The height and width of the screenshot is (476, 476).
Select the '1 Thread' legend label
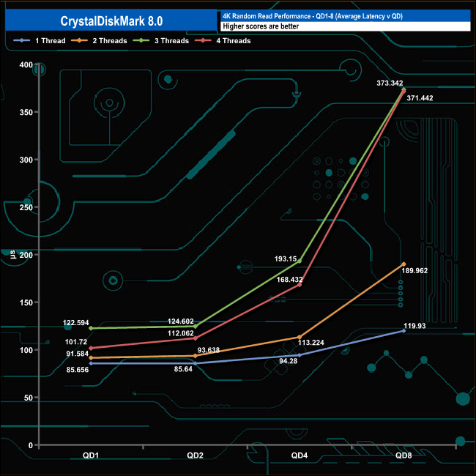tap(51, 41)
